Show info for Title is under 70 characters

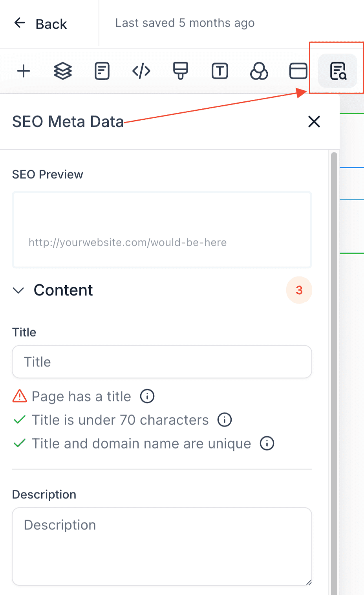pyautogui.click(x=225, y=419)
